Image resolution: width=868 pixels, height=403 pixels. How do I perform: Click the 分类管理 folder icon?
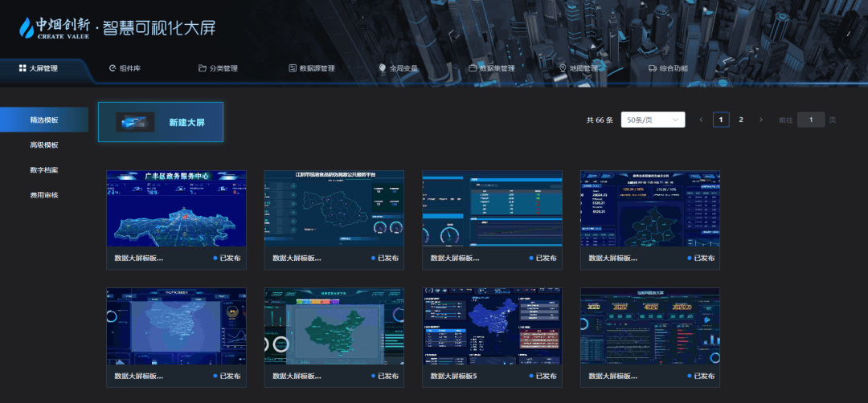click(203, 68)
